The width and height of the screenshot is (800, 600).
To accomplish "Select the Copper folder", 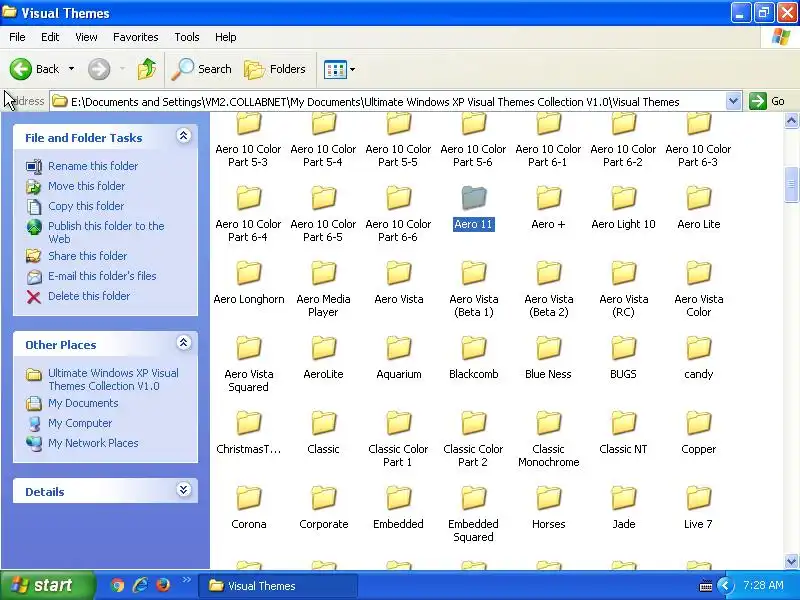I will click(698, 434).
